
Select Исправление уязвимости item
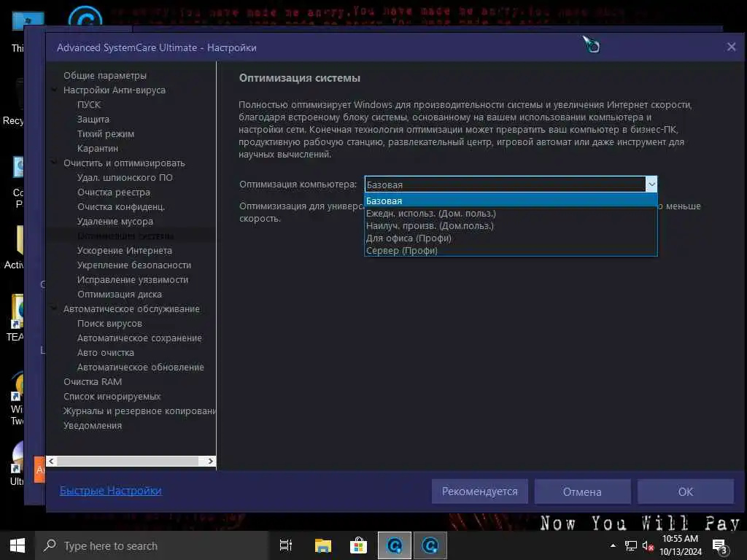click(x=133, y=279)
